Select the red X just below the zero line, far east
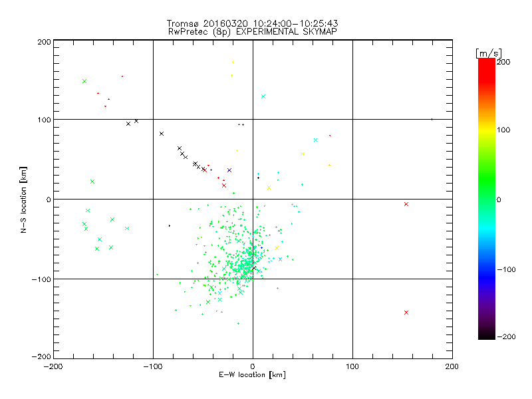Screen dimensions: 532x399 [406, 204]
